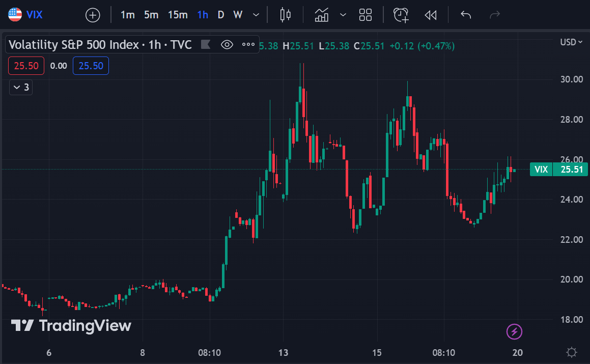The image size is (590, 364).
Task: Click the flag icon next to TVC
Action: (206, 44)
